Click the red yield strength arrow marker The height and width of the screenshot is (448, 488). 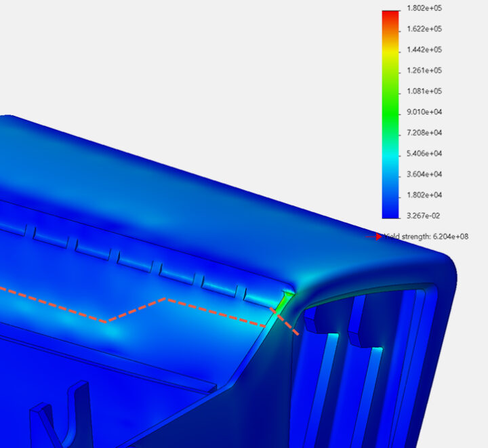click(379, 237)
